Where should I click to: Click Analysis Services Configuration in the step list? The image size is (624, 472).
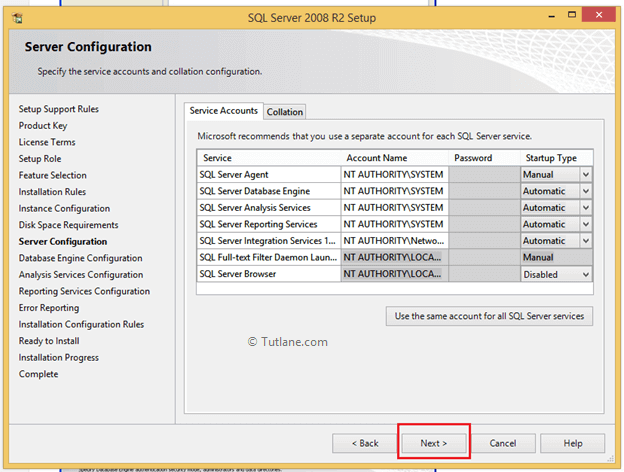tap(81, 275)
